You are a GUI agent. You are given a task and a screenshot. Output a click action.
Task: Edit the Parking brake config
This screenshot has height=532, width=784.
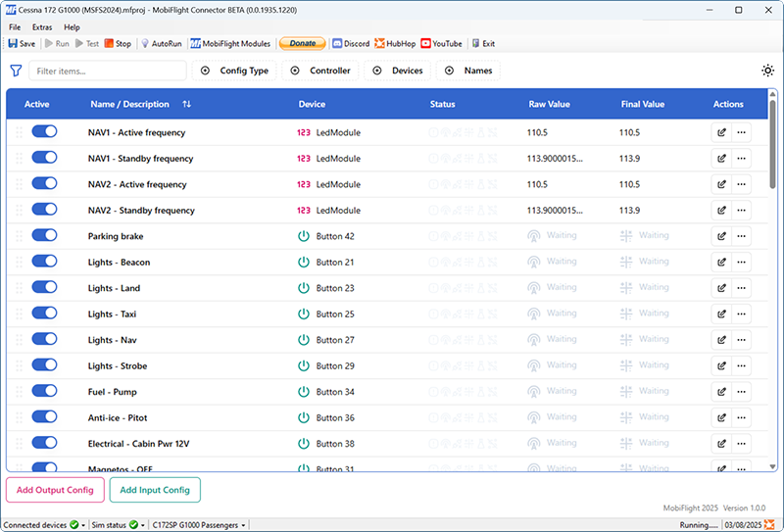click(721, 236)
